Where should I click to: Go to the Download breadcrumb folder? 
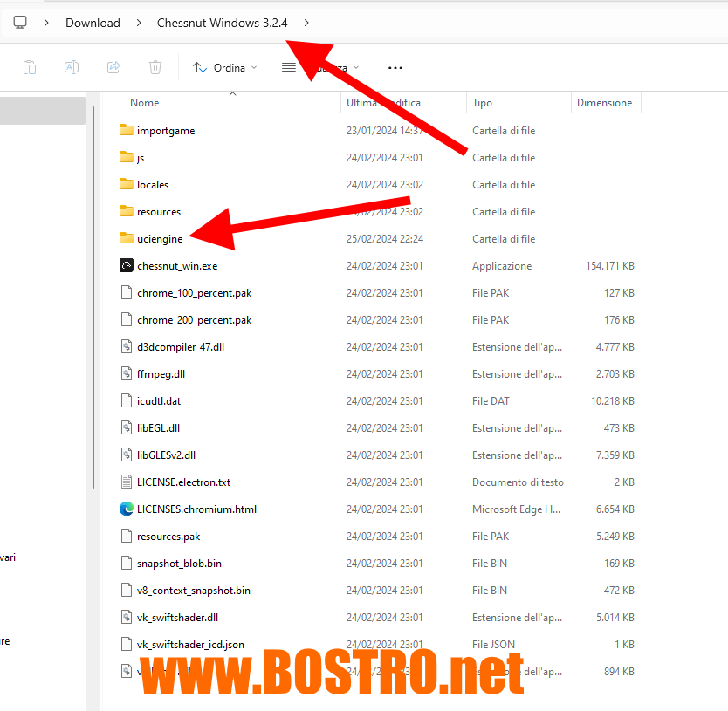[93, 23]
